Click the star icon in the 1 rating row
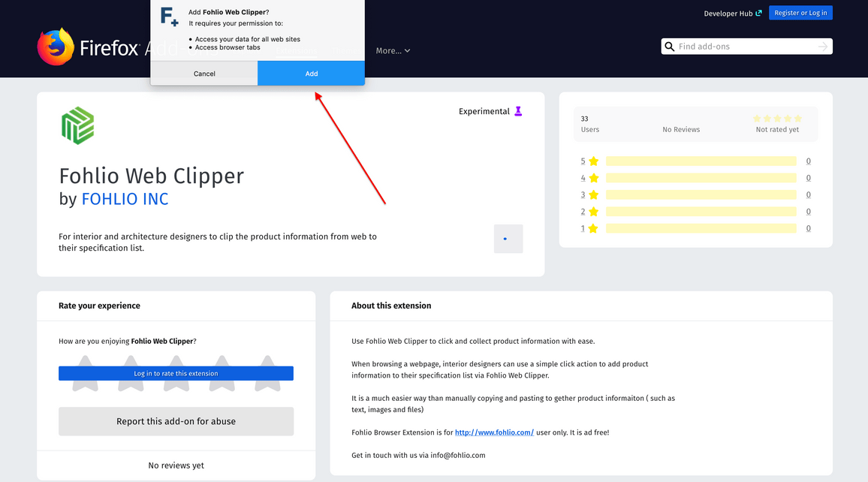The image size is (868, 482). 593,228
